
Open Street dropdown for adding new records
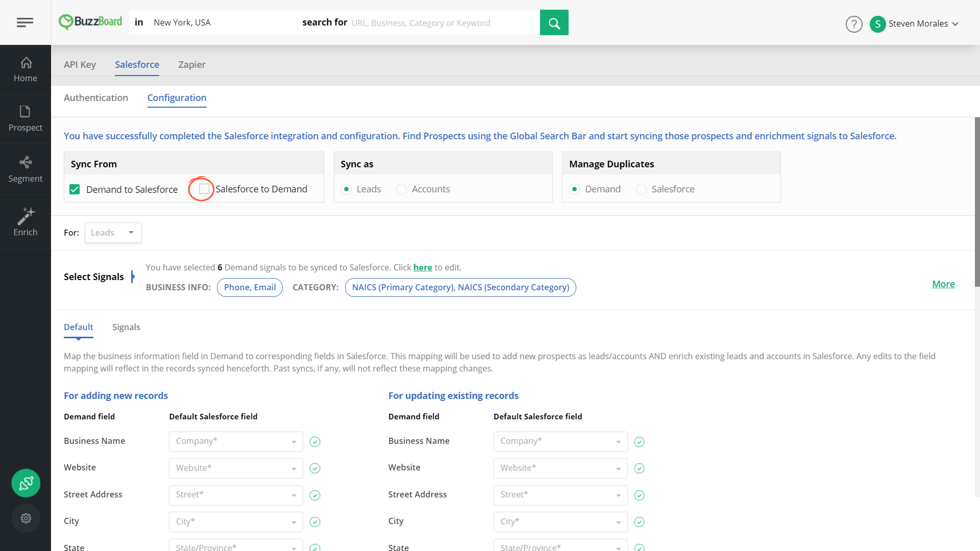click(x=236, y=495)
